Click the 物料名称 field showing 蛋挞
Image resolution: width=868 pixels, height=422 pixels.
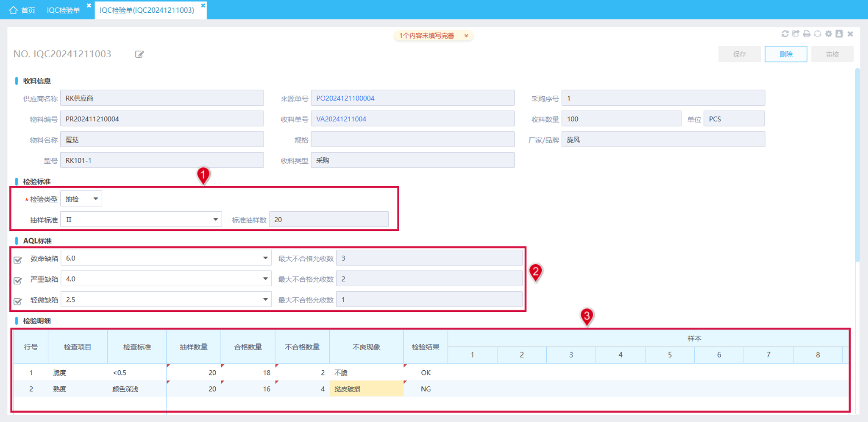(x=162, y=140)
